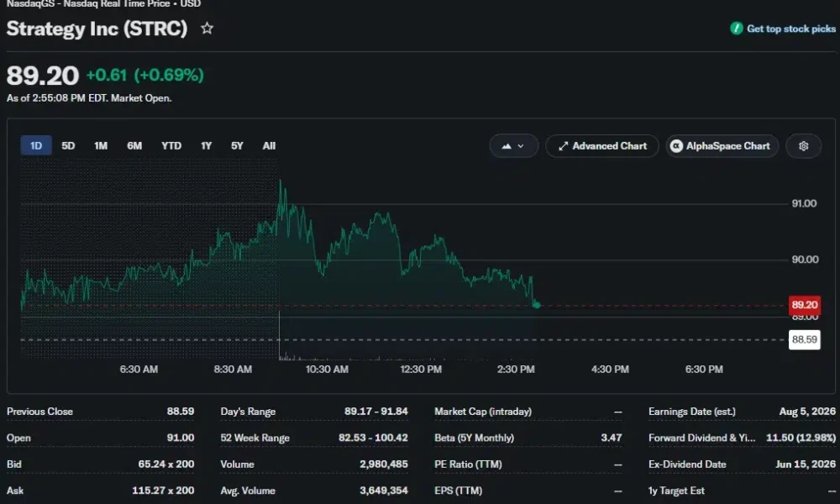Screen dimensions: 840x504
Task: Click the red 89.20 price label on axis
Action: click(804, 305)
